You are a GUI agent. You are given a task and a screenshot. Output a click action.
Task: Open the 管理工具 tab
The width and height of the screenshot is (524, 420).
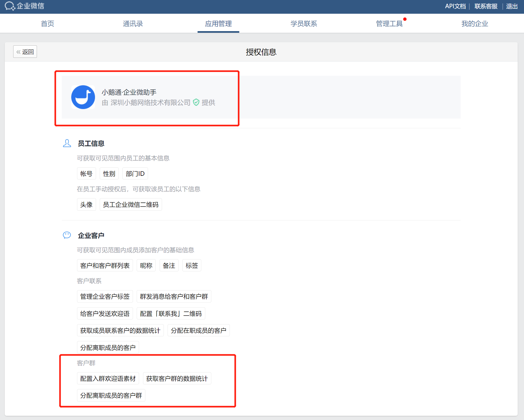(389, 23)
